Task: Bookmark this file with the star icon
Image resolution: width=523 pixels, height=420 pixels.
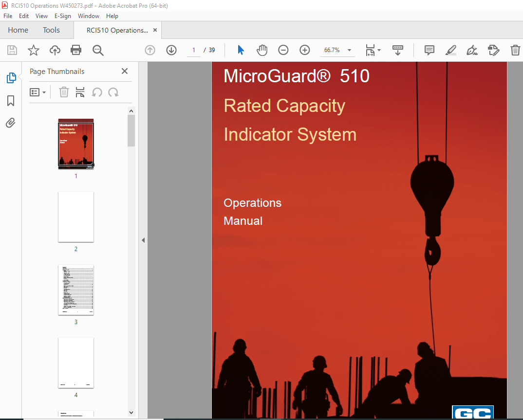Action: tap(33, 50)
